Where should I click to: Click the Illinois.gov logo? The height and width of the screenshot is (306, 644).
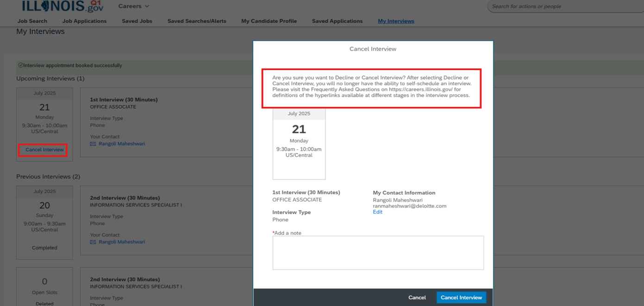click(x=63, y=6)
